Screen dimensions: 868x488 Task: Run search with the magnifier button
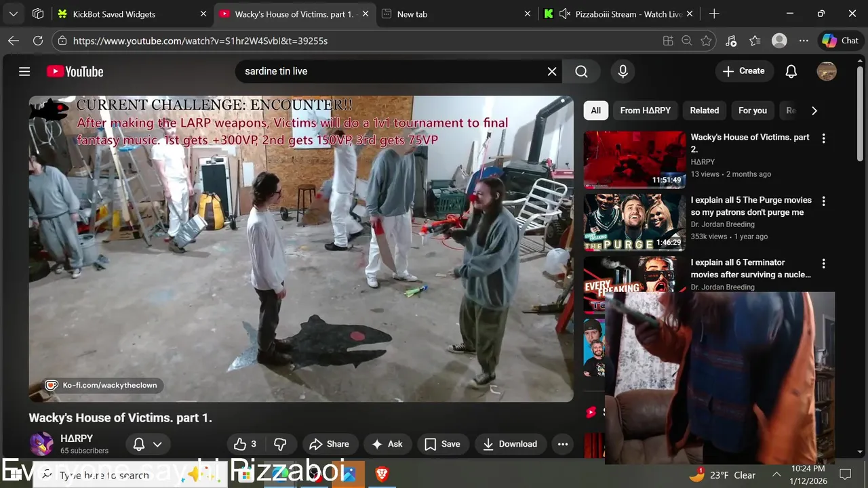pos(581,71)
